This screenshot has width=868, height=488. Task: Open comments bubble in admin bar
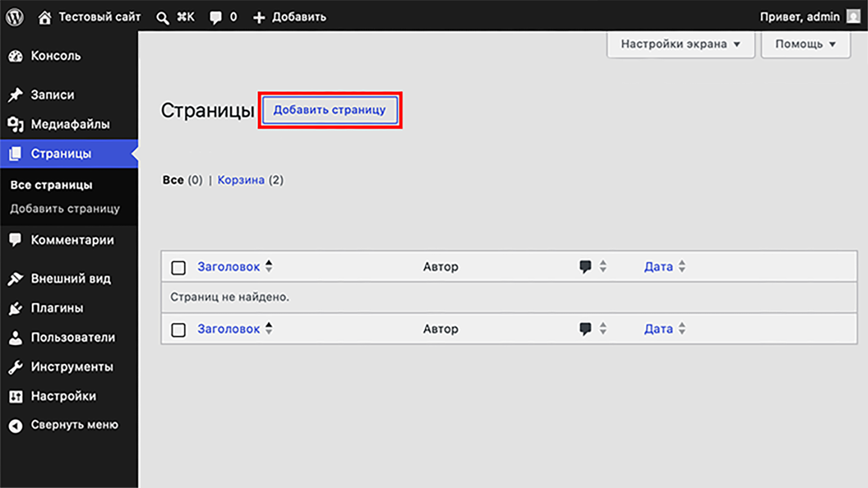(215, 17)
